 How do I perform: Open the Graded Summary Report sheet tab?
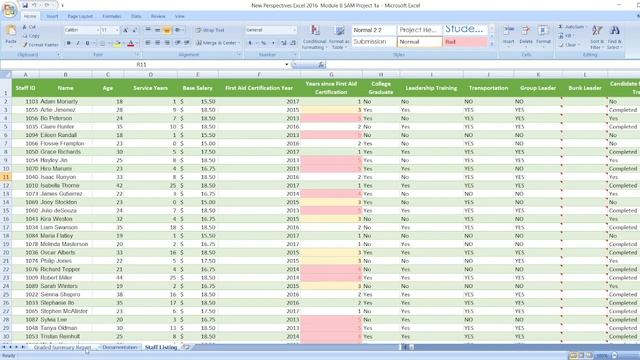(x=62, y=347)
